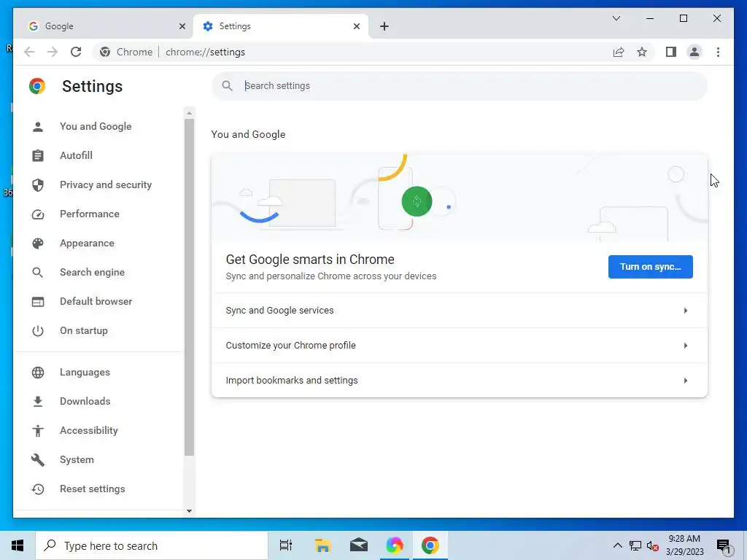Click the Reset settings history icon
This screenshot has height=560, width=747.
(38, 489)
